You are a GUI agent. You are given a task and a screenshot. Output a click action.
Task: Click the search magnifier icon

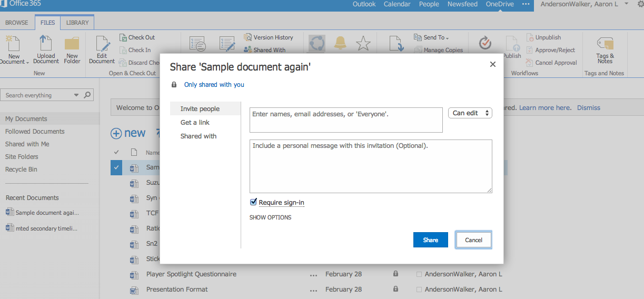(87, 95)
